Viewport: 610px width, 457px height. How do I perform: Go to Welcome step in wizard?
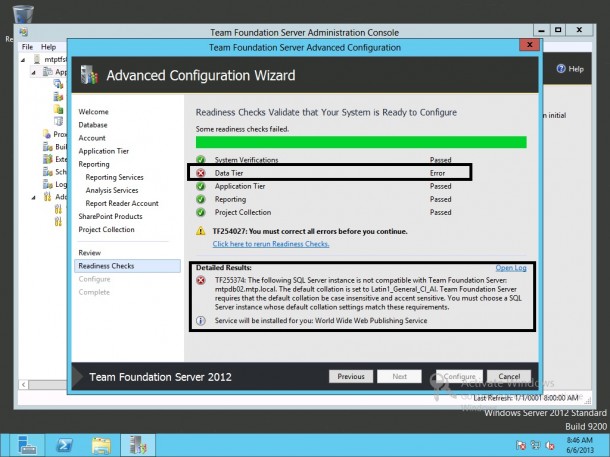(93, 112)
